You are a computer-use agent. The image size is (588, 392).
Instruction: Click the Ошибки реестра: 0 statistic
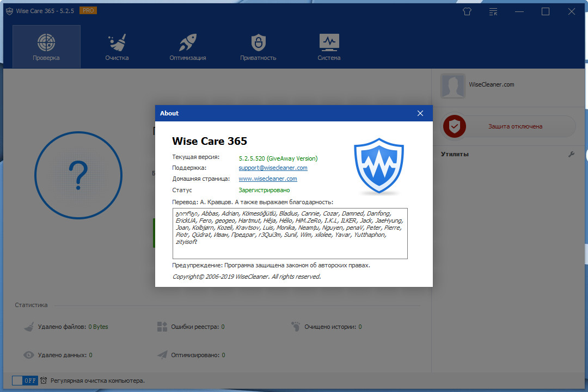pos(198,327)
